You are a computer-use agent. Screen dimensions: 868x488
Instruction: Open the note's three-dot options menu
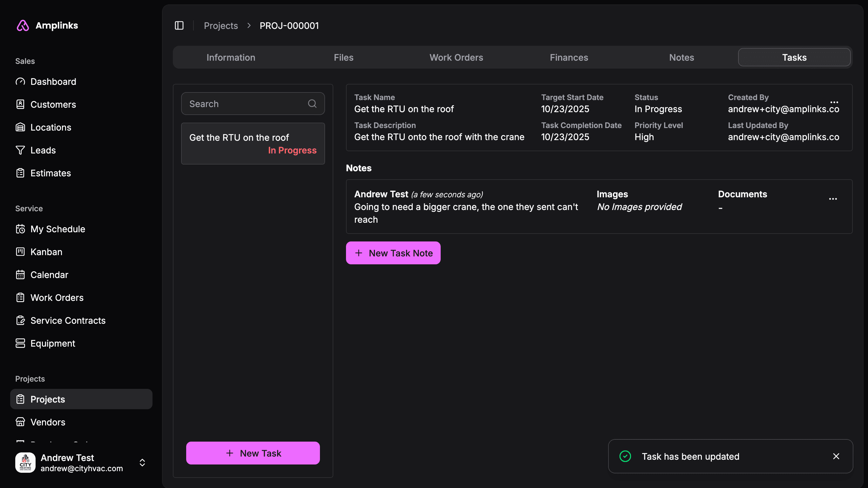click(833, 199)
